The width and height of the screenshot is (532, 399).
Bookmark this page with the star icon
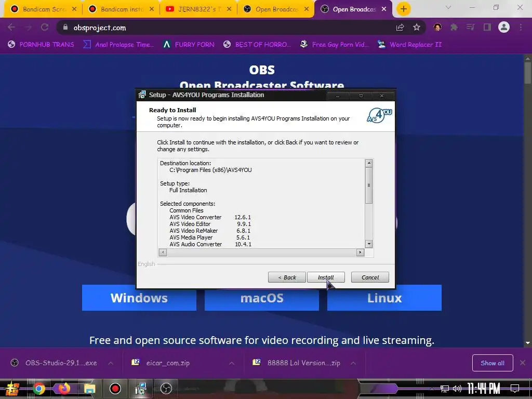[x=417, y=28]
